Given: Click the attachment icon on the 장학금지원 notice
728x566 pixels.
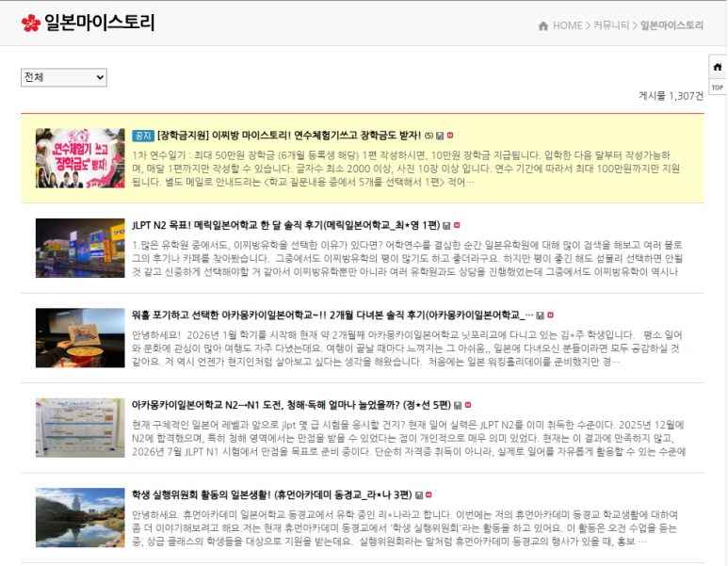Looking at the screenshot, I should pos(440,135).
